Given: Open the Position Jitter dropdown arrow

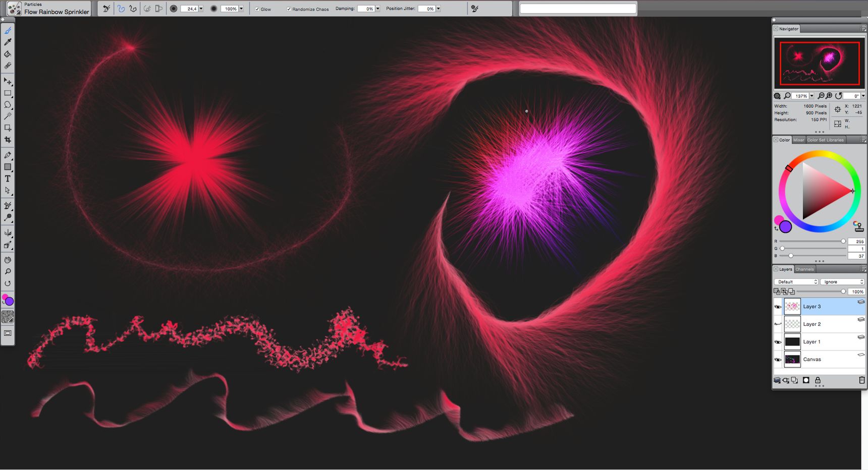Looking at the screenshot, I should (438, 9).
